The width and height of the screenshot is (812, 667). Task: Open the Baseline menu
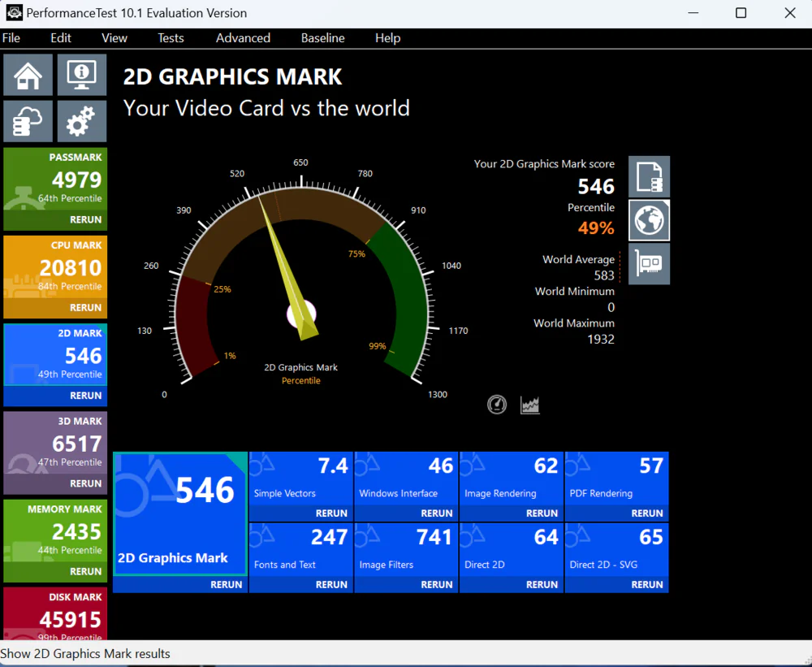322,38
